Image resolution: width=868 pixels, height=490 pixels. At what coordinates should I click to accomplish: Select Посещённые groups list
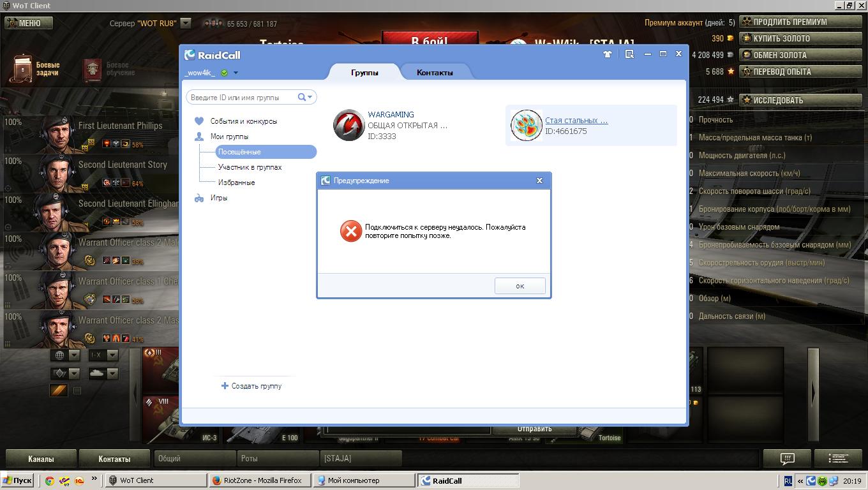tap(266, 152)
